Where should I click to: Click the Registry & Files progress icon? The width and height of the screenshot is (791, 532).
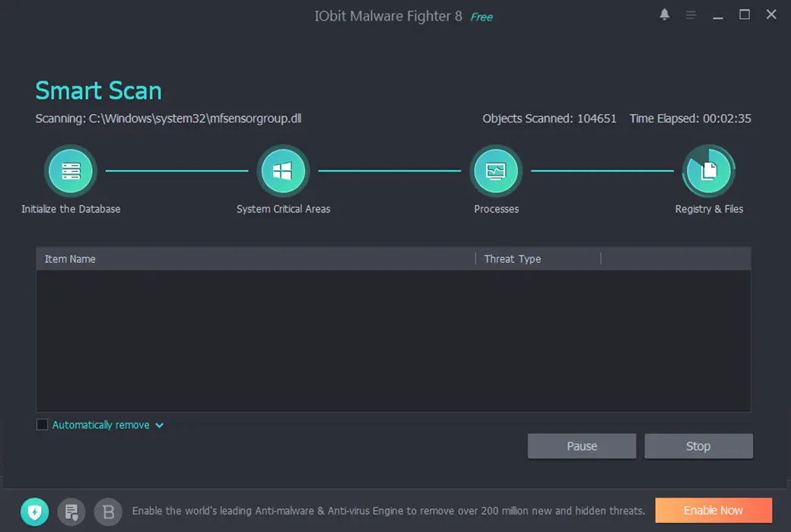coord(709,171)
